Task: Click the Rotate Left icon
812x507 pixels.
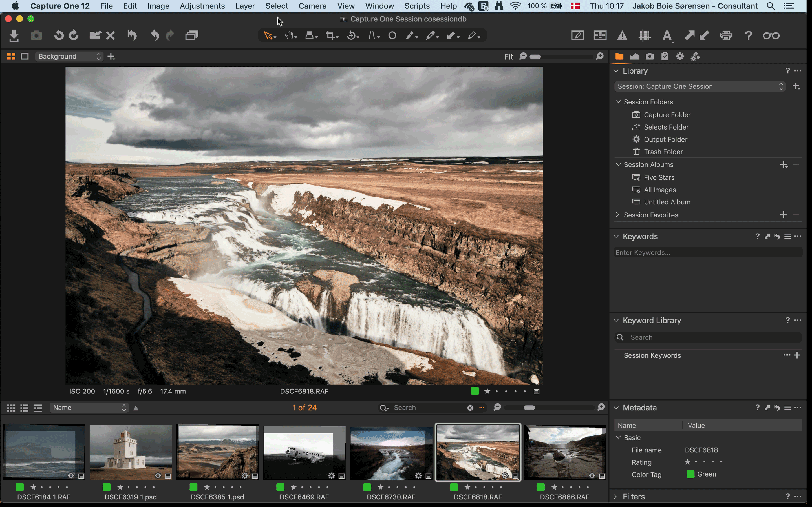Action: 59,35
